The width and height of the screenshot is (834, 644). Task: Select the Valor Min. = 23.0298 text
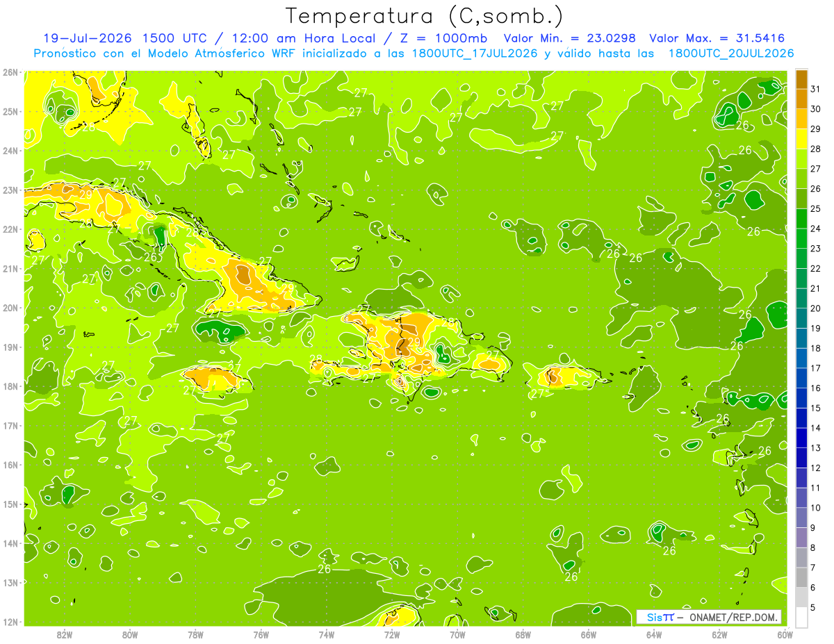pyautogui.click(x=570, y=38)
